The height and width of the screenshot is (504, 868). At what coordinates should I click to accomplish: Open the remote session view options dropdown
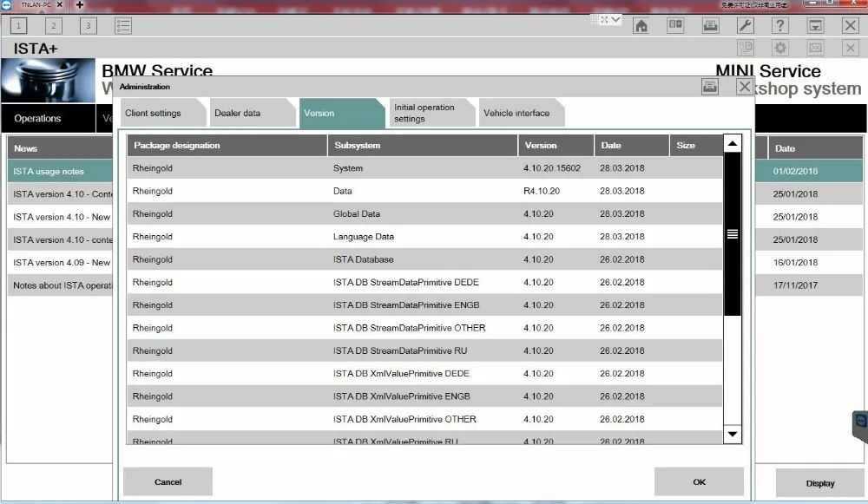click(x=615, y=19)
